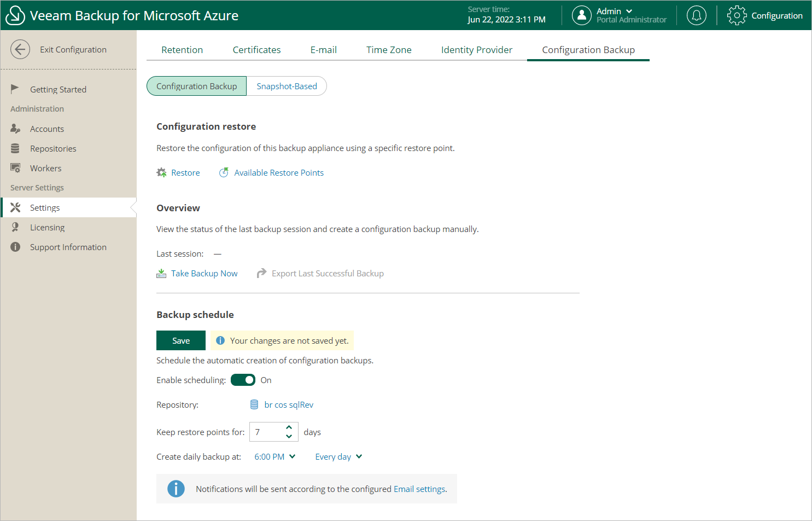Click the Exit Configuration back arrow
This screenshot has width=812, height=521.
pos(20,49)
